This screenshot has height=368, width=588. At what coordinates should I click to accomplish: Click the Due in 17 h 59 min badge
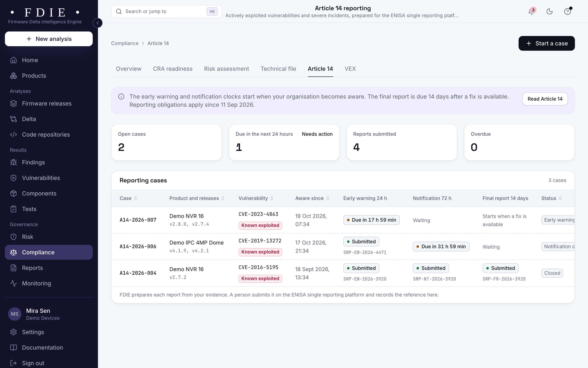[371, 220]
